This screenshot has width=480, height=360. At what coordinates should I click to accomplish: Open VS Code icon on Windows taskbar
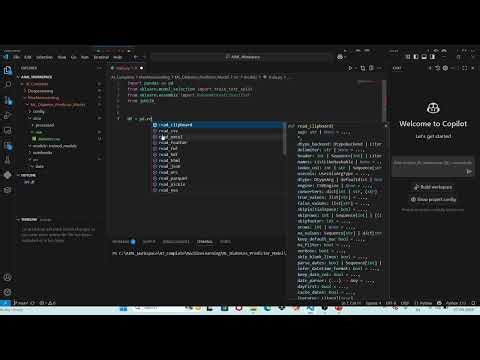click(x=310, y=309)
